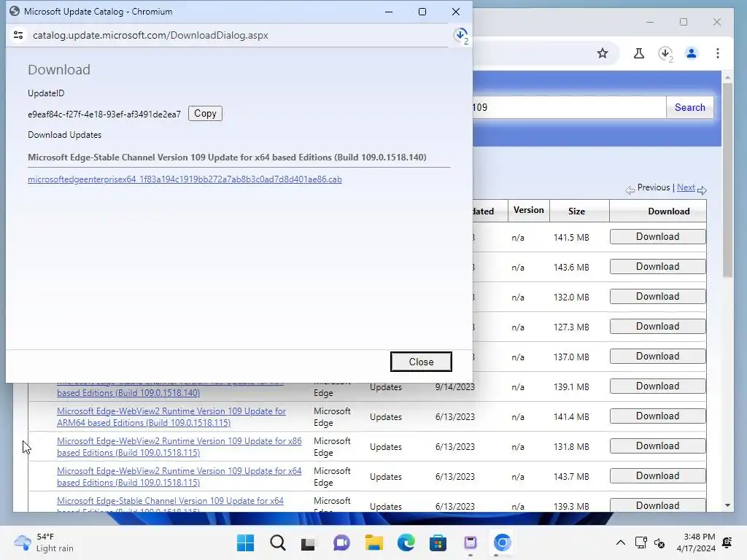Open Microsoft Store from taskbar

coord(438,542)
